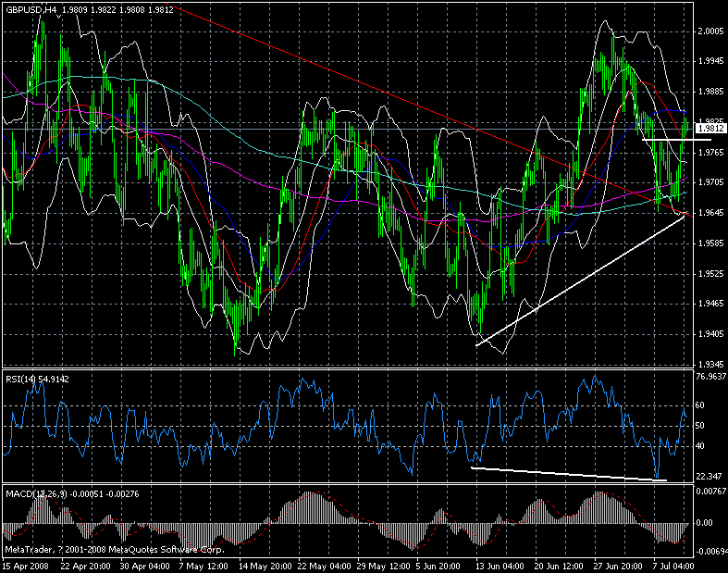Viewport: 728px width, 573px height.
Task: Click the 1.9525 price axis label
Action: tap(710, 273)
